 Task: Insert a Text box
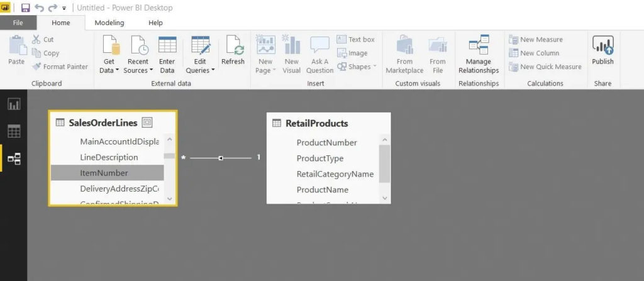pyautogui.click(x=356, y=40)
